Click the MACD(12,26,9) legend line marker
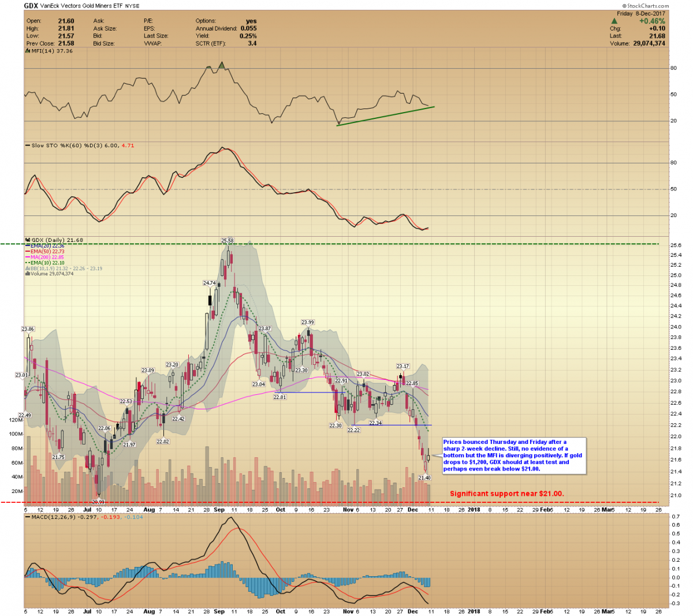Viewport: 693px width, 616px height. (27, 517)
